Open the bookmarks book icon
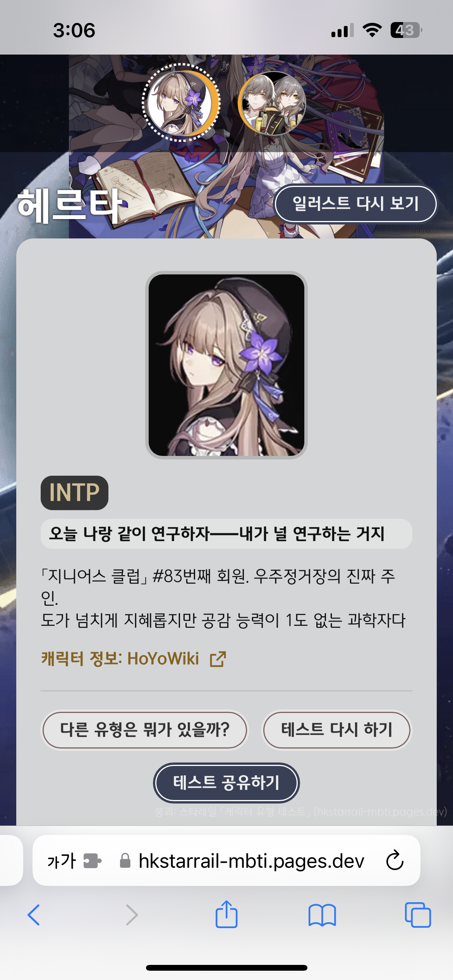Screen dimensions: 453x980 [322, 915]
